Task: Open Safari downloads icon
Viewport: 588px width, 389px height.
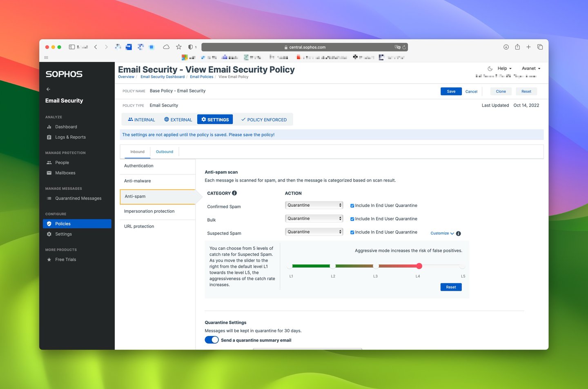Action: point(506,47)
